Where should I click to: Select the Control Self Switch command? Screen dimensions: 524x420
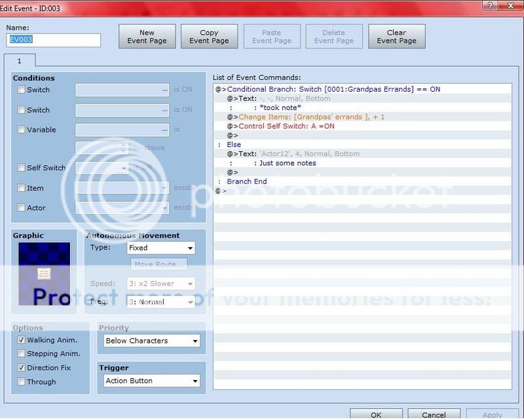coord(286,126)
